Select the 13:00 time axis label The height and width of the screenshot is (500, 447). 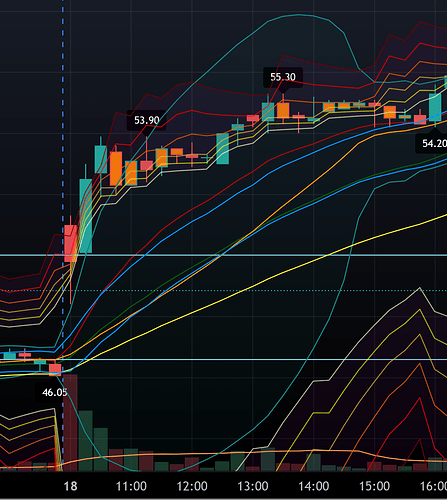pos(253,486)
